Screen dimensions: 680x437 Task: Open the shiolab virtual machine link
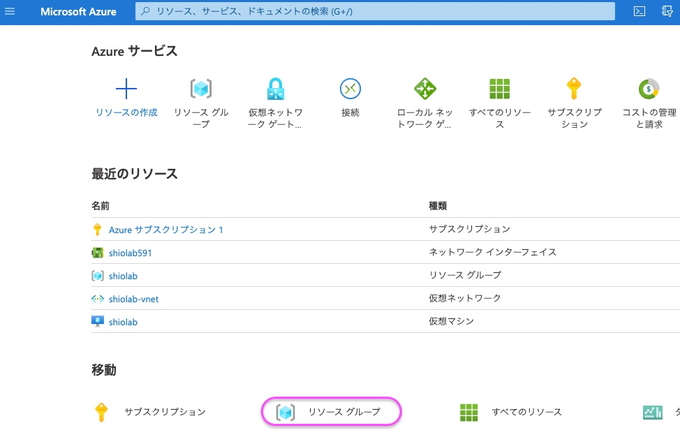tap(123, 322)
